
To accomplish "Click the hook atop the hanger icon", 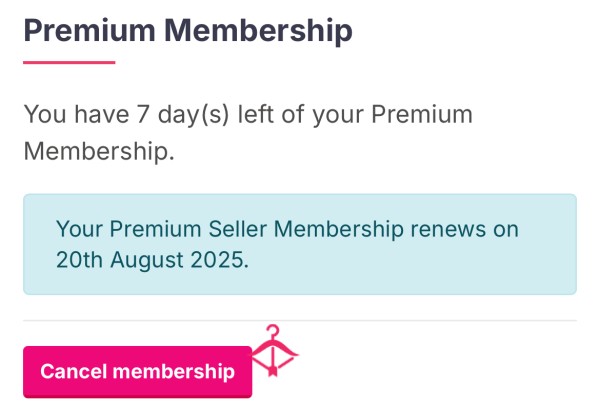I will [273, 331].
